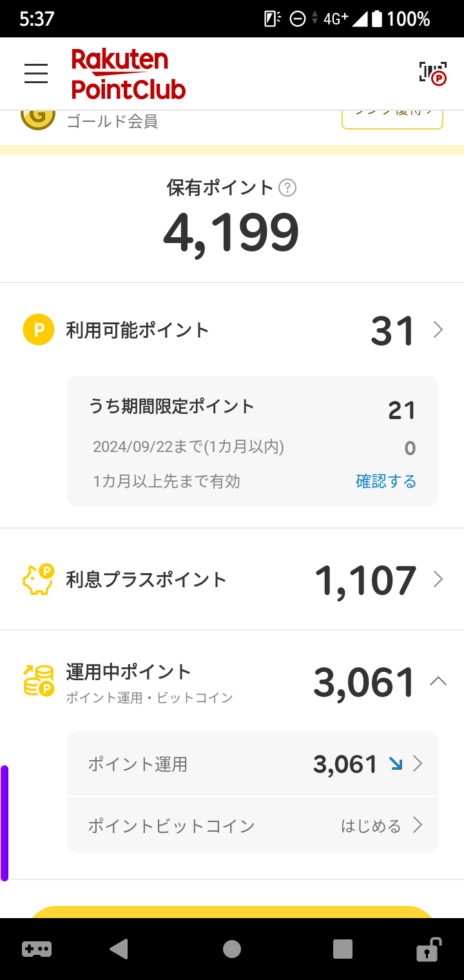
Task: Open the hamburger menu
Action: [36, 73]
